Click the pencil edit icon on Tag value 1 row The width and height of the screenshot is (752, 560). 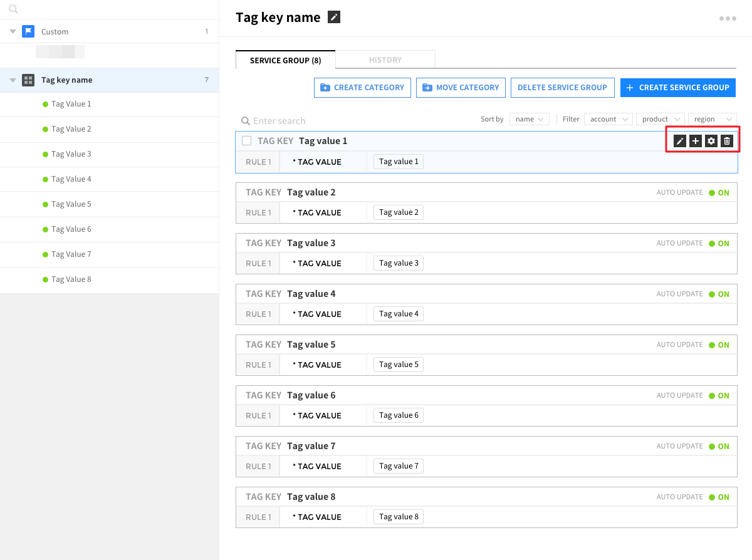[680, 141]
